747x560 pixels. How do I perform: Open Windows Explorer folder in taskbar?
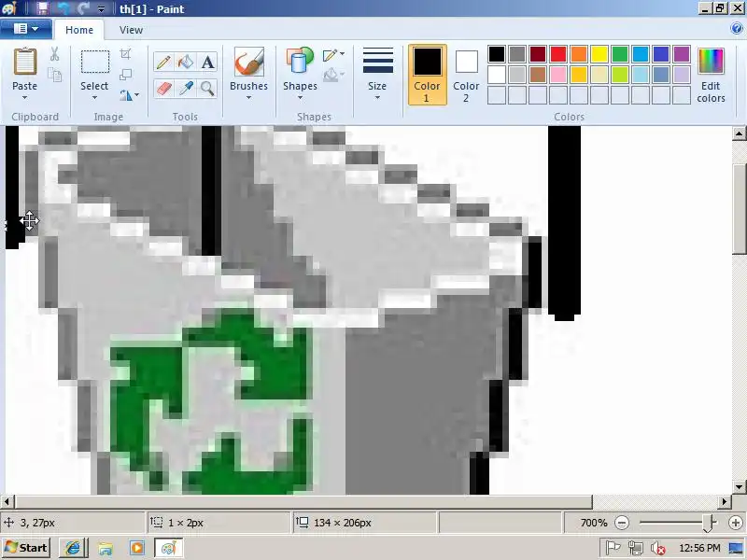[x=106, y=548]
